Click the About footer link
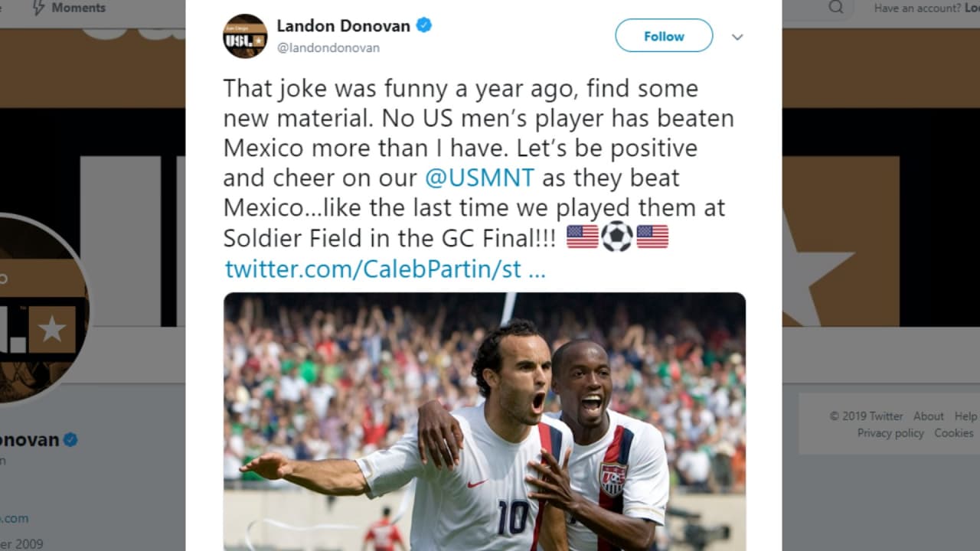980x551 pixels. point(928,416)
